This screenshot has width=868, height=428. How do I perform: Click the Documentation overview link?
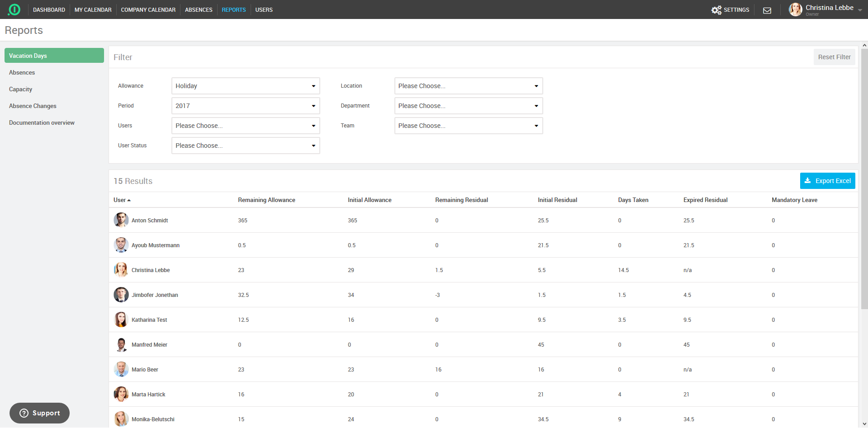click(x=42, y=123)
